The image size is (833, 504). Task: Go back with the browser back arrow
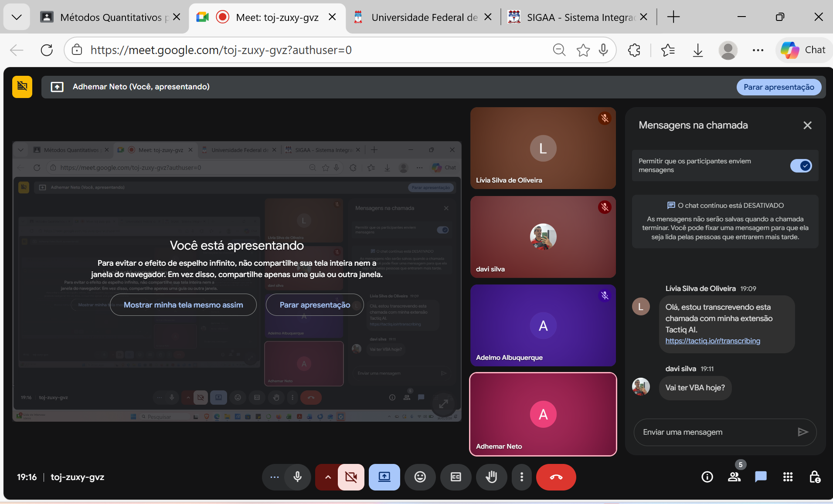coord(17,50)
